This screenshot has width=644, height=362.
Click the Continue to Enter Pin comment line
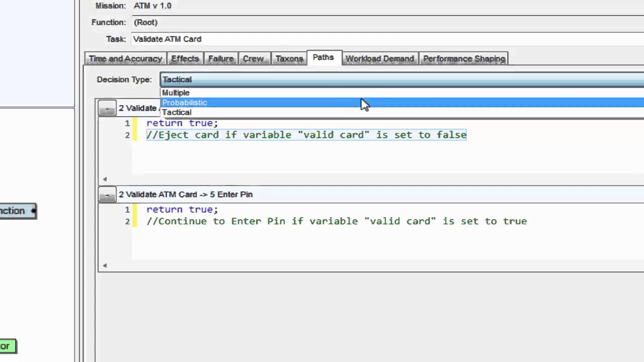tap(337, 221)
